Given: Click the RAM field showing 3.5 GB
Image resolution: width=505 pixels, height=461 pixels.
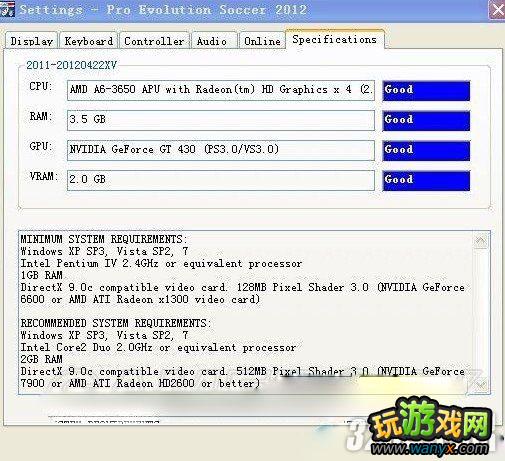Looking at the screenshot, I should (221, 120).
